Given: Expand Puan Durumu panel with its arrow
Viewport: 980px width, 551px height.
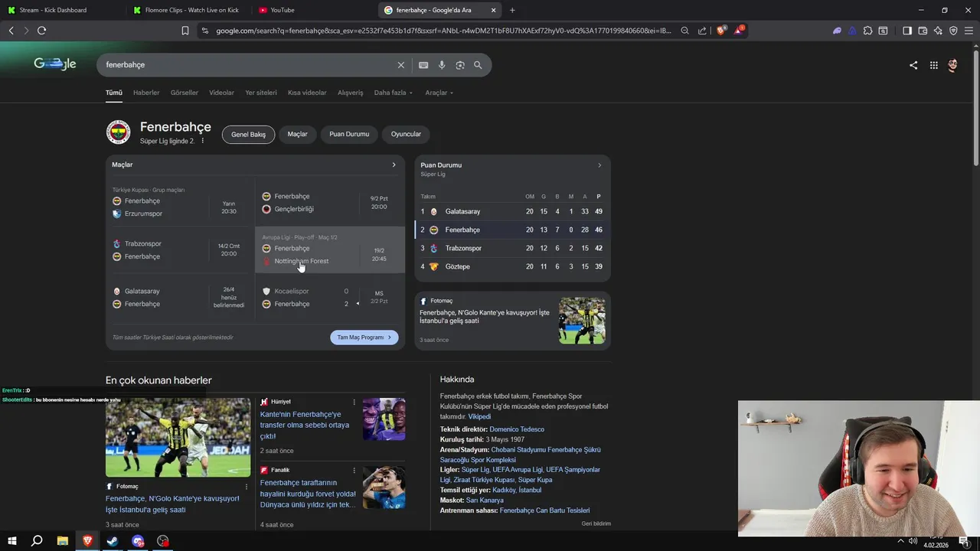Looking at the screenshot, I should 599,165.
